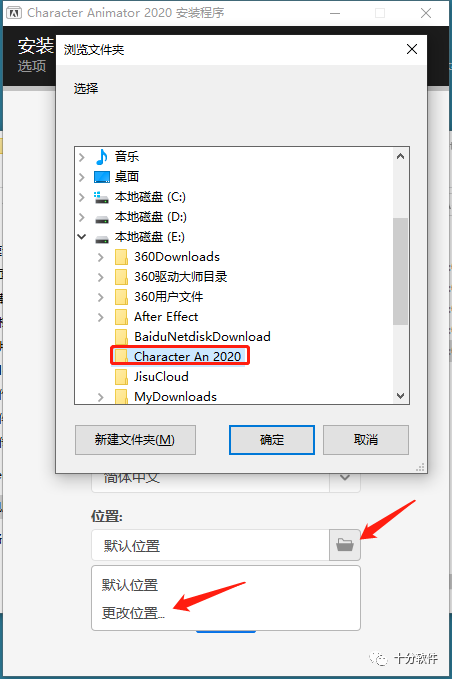Open the language dropdown arrow under dialog

tap(345, 479)
